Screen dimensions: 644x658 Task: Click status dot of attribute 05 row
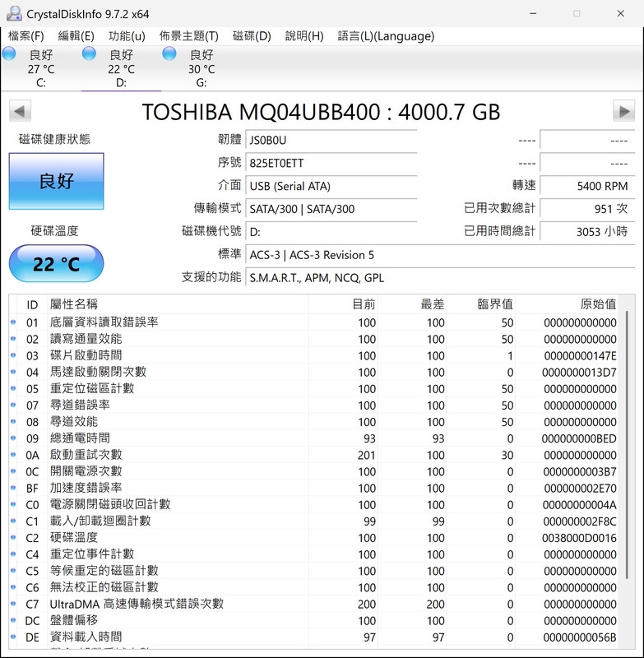pos(13,388)
